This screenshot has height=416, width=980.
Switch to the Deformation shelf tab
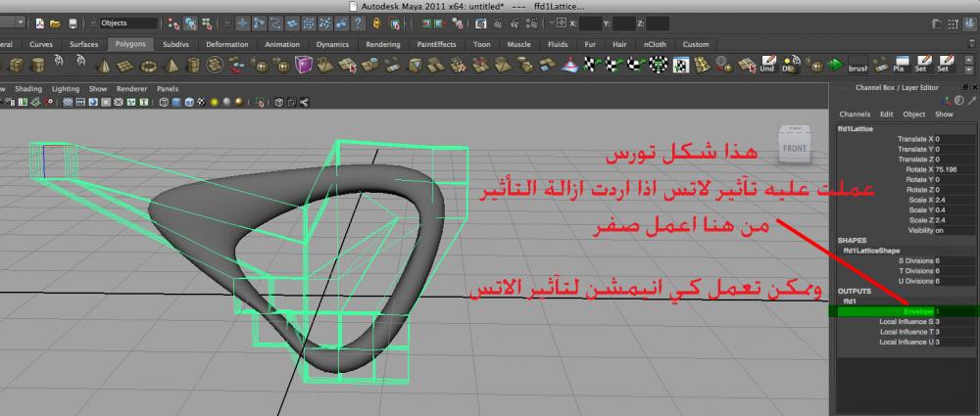[x=227, y=44]
